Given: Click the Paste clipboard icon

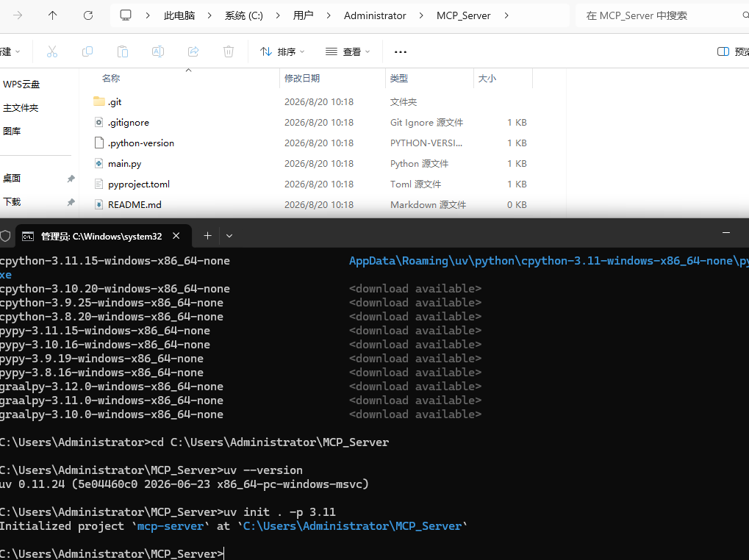Looking at the screenshot, I should (x=123, y=51).
